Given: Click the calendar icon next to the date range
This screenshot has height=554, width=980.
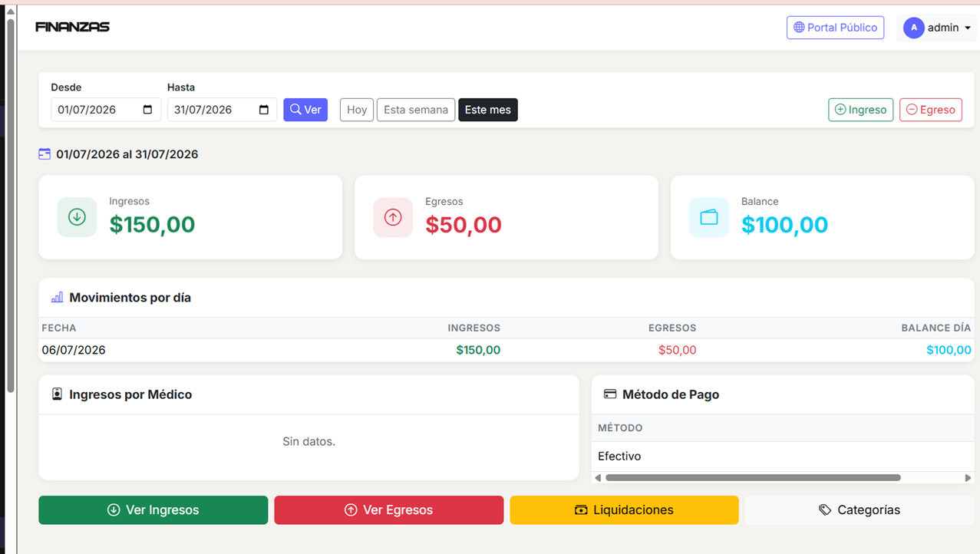Looking at the screenshot, I should click(45, 154).
